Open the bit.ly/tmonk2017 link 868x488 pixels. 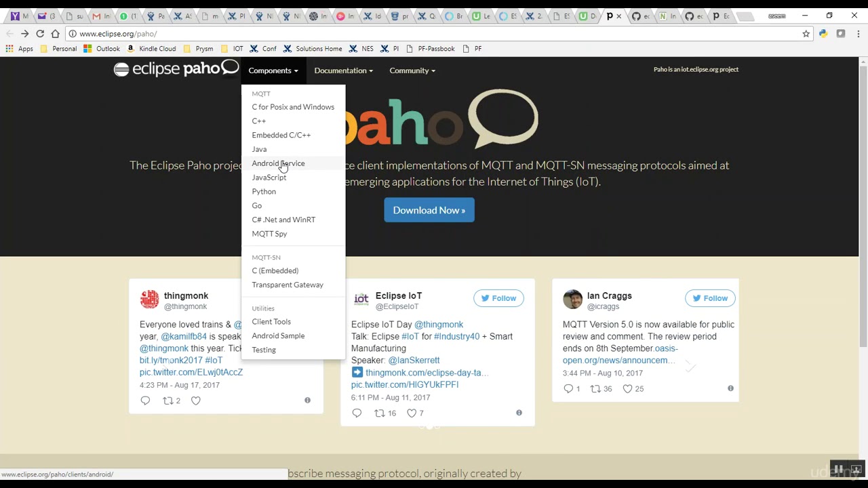(x=171, y=361)
